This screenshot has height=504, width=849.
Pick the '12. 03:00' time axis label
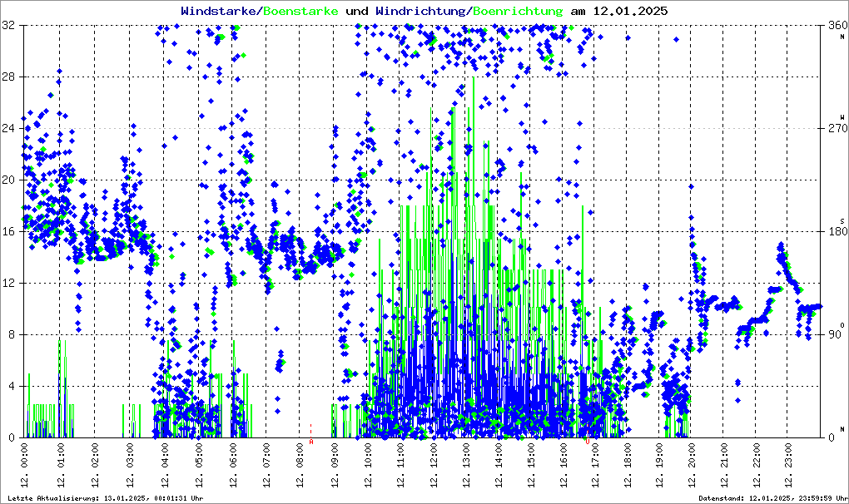[x=130, y=466]
